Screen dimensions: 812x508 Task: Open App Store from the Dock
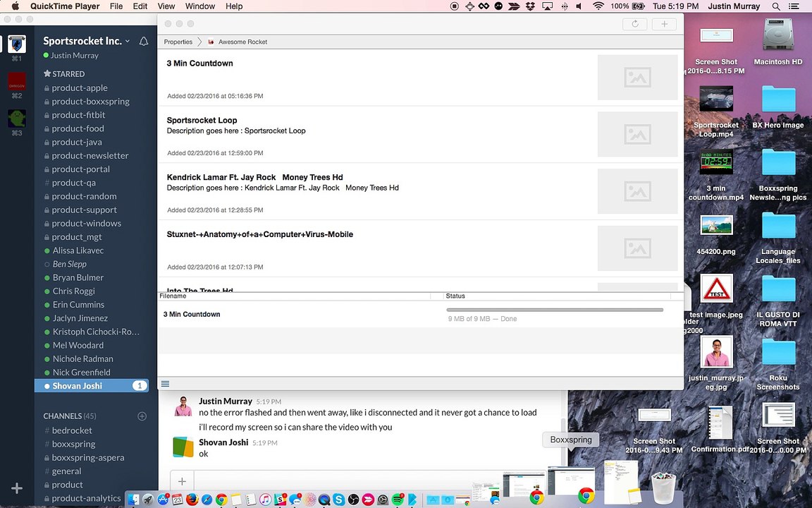click(163, 500)
